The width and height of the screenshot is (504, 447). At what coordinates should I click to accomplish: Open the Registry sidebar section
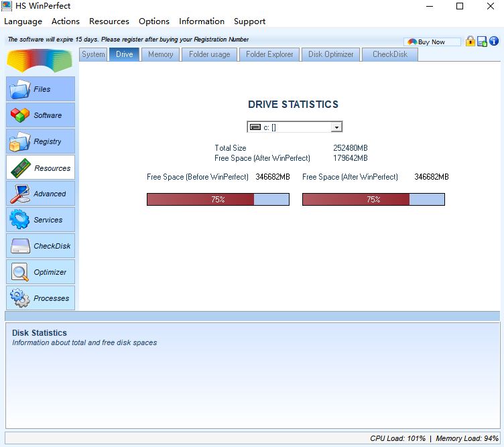(x=40, y=141)
